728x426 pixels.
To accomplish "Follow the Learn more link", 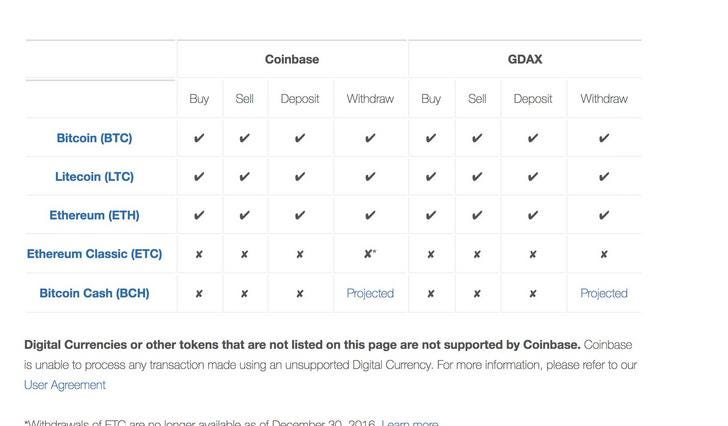I will (410, 423).
